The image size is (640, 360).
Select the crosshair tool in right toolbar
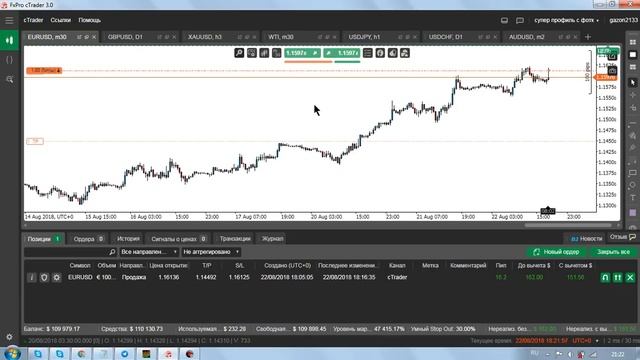click(633, 95)
